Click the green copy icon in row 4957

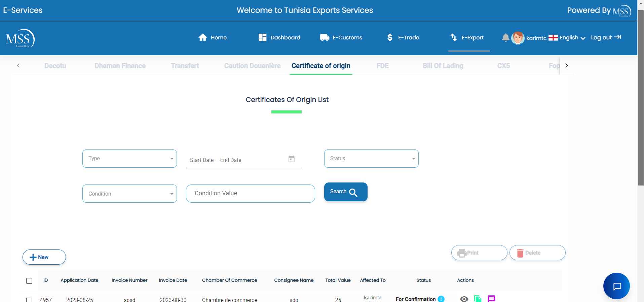(x=478, y=299)
